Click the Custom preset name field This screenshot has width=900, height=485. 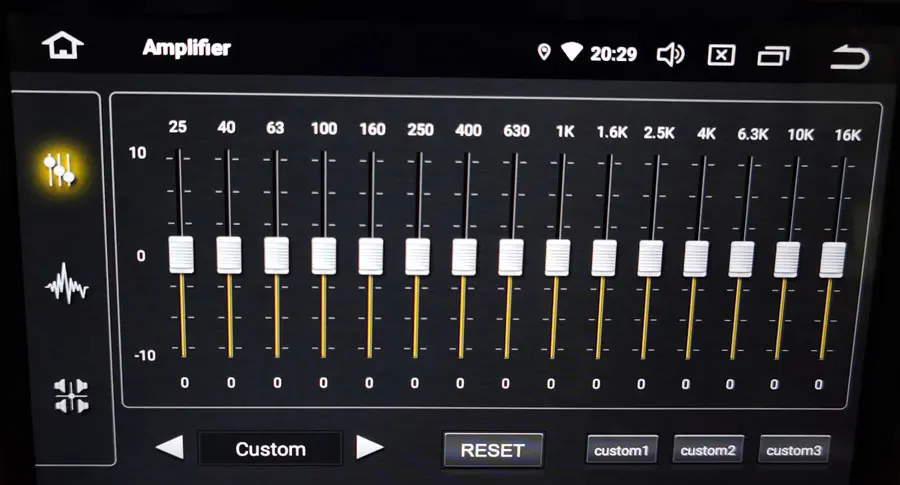point(270,448)
